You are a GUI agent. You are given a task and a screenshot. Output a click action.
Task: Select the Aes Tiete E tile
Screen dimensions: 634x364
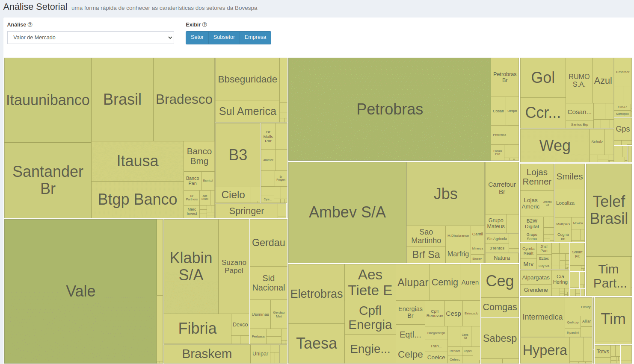[370, 282]
